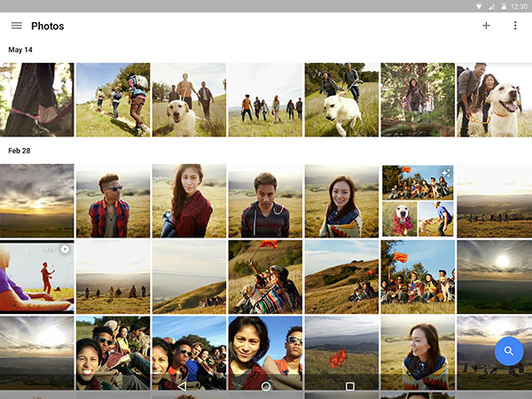
Task: Tap the plus icon to create new
Action: 486,26
